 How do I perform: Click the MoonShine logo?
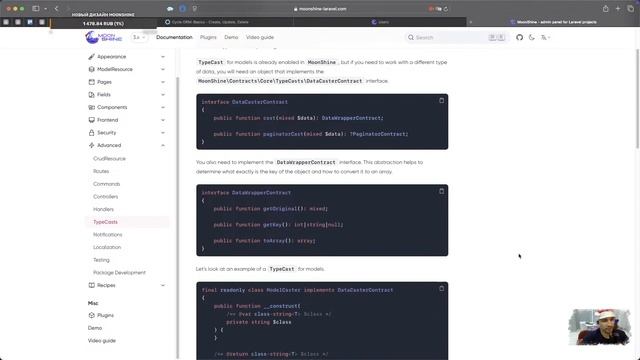coord(104,37)
